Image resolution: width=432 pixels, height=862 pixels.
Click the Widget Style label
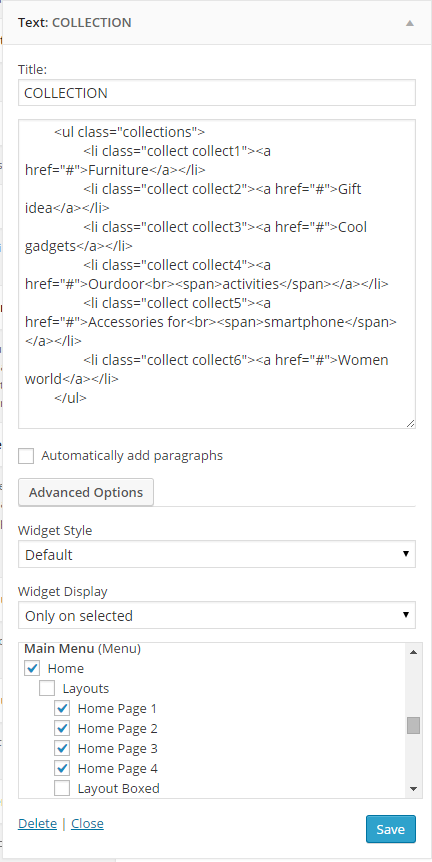click(55, 531)
